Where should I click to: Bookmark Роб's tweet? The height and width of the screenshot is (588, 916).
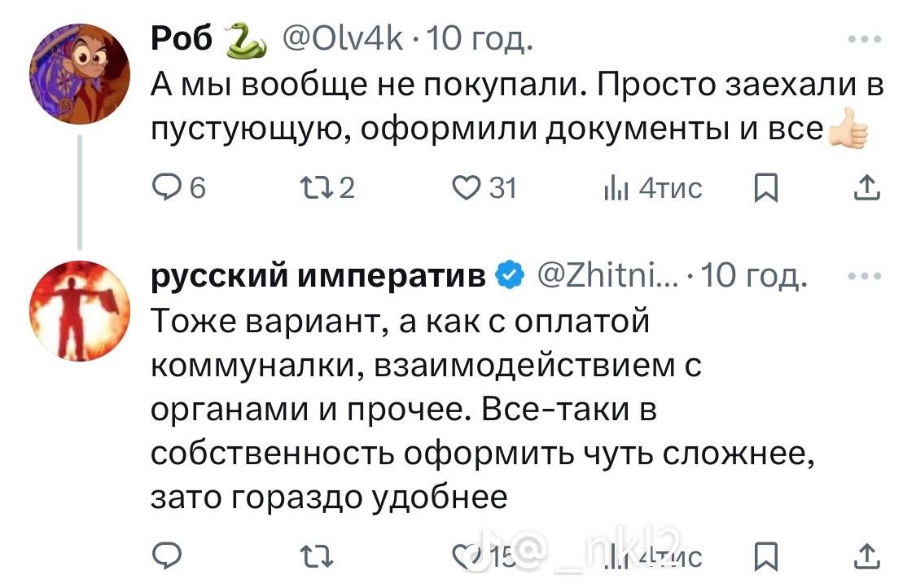click(x=766, y=190)
